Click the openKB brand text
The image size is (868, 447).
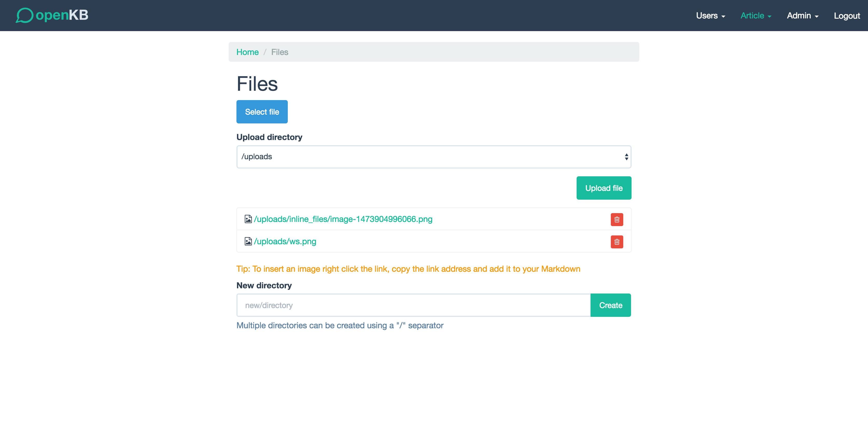point(62,15)
